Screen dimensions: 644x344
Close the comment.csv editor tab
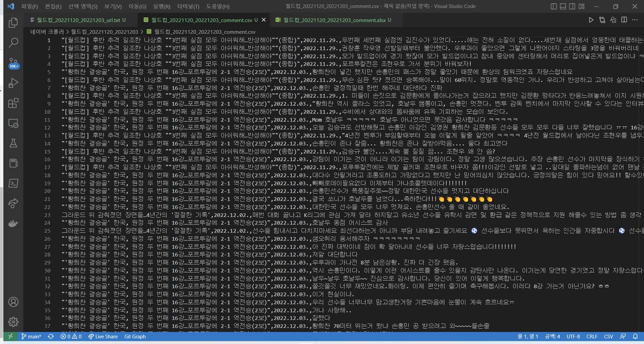pyautogui.click(x=264, y=20)
